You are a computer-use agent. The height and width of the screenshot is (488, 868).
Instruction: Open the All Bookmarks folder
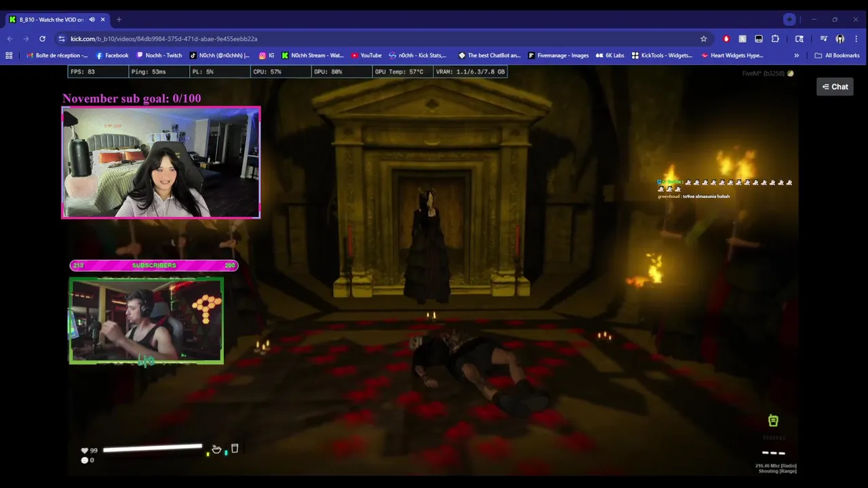point(837,56)
